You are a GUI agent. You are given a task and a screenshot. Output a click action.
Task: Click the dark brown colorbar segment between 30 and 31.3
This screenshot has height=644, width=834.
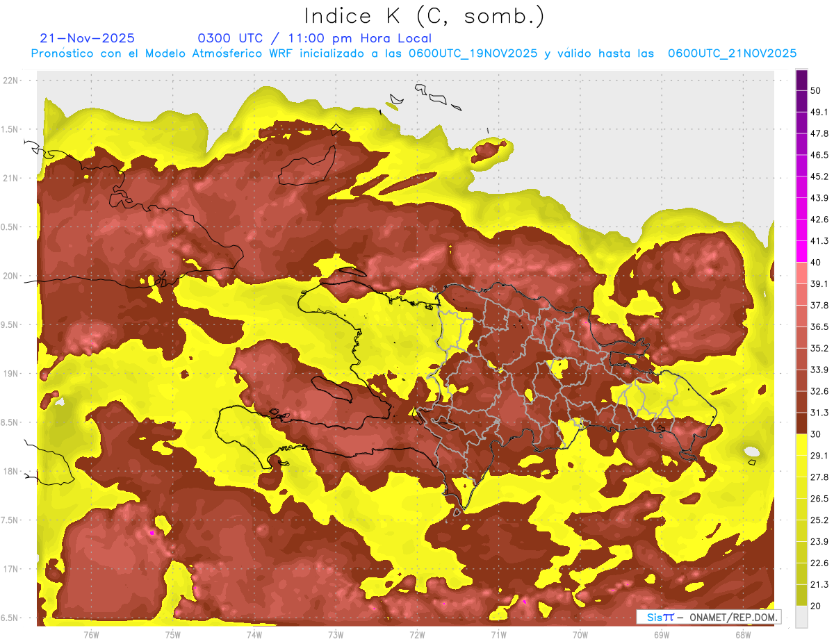tap(801, 423)
